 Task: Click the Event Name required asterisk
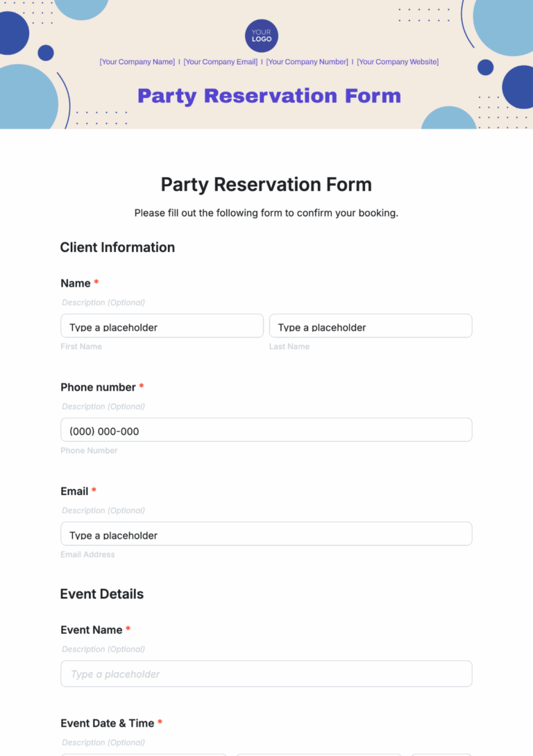tap(127, 630)
